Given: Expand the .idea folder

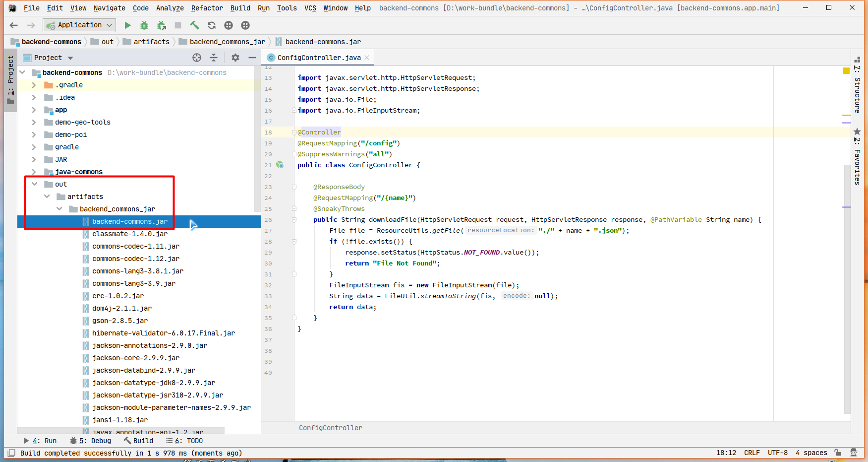Looking at the screenshot, I should point(34,97).
